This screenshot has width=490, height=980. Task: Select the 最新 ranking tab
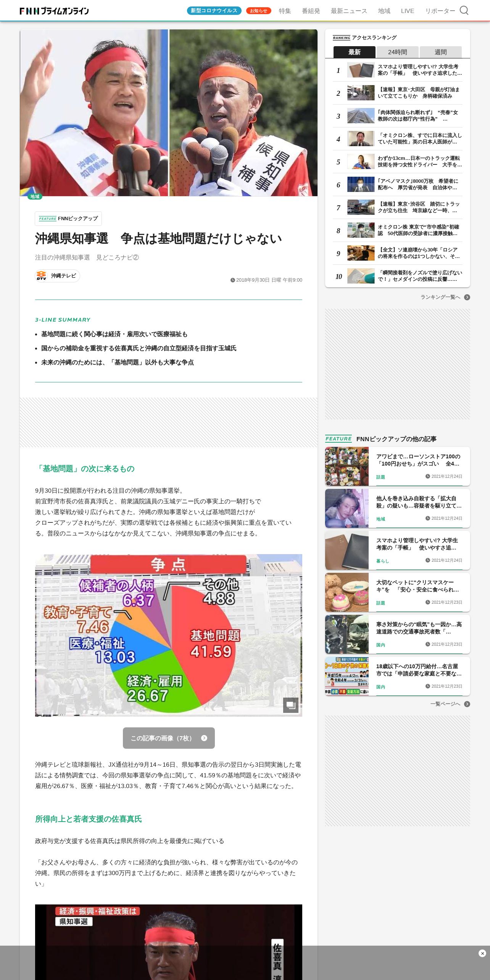click(x=354, y=52)
